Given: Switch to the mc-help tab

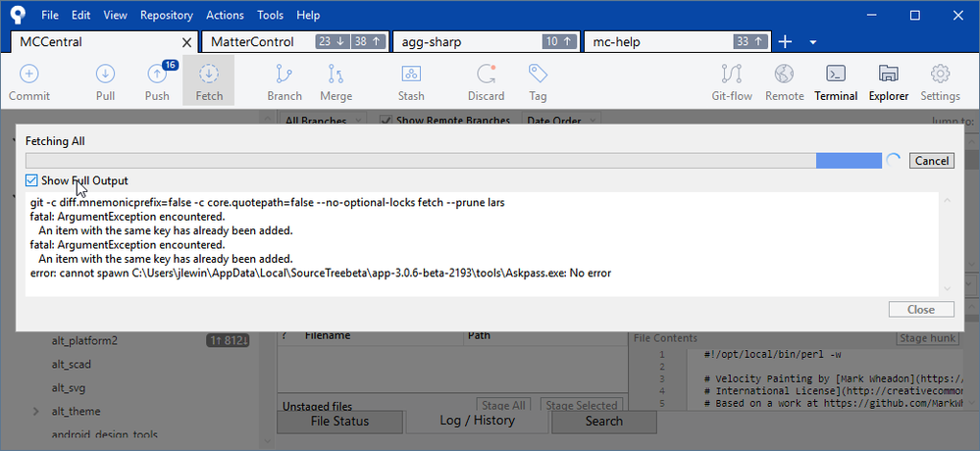Looking at the screenshot, I should coord(678,42).
